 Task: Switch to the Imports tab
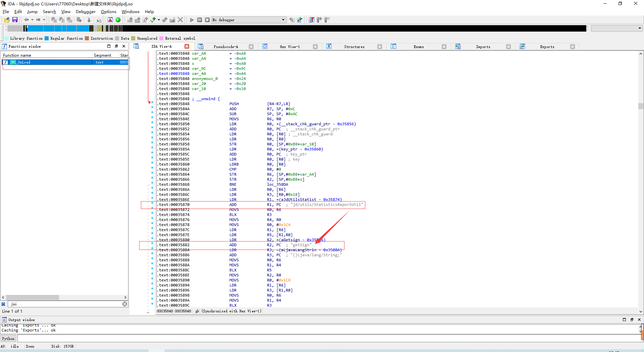(483, 47)
